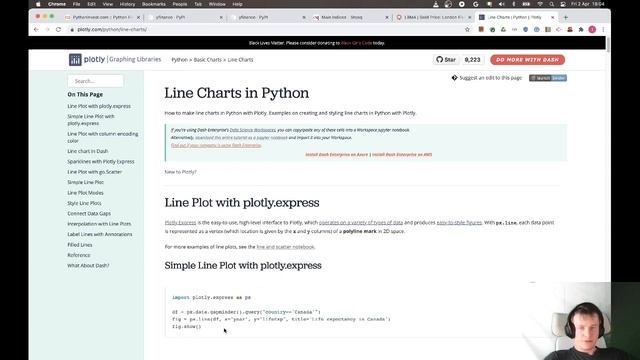Open the Chrome menu in the menu bar
The height and width of the screenshot is (360, 640).
[57, 4]
